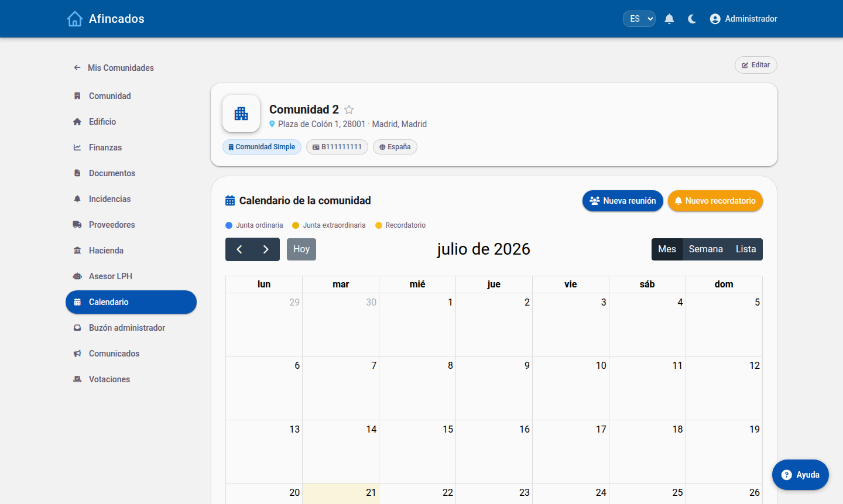The height and width of the screenshot is (504, 843).
Task: Open the Finanzas sidebar section
Action: 131,148
